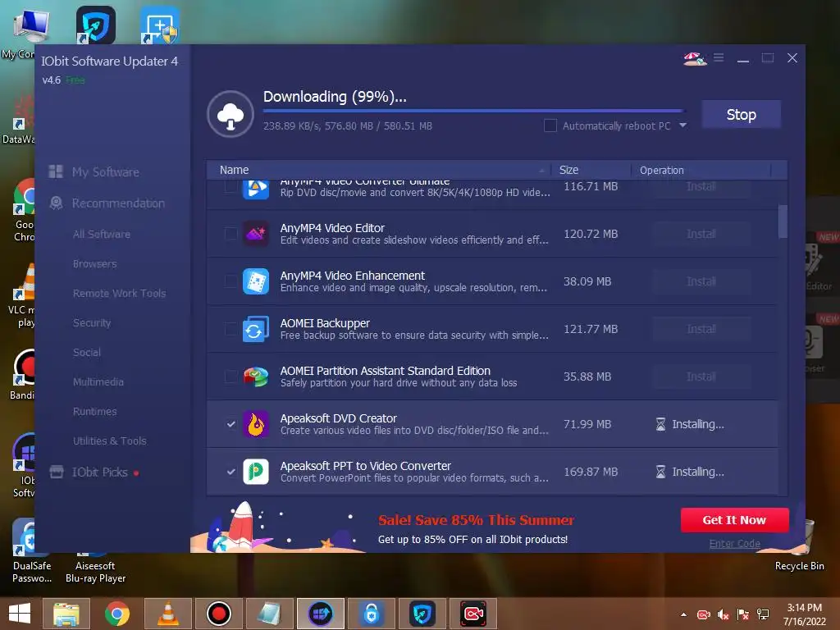Screen dimensions: 840x630
Task: Click the software list vertical scrollbar
Action: point(783,221)
